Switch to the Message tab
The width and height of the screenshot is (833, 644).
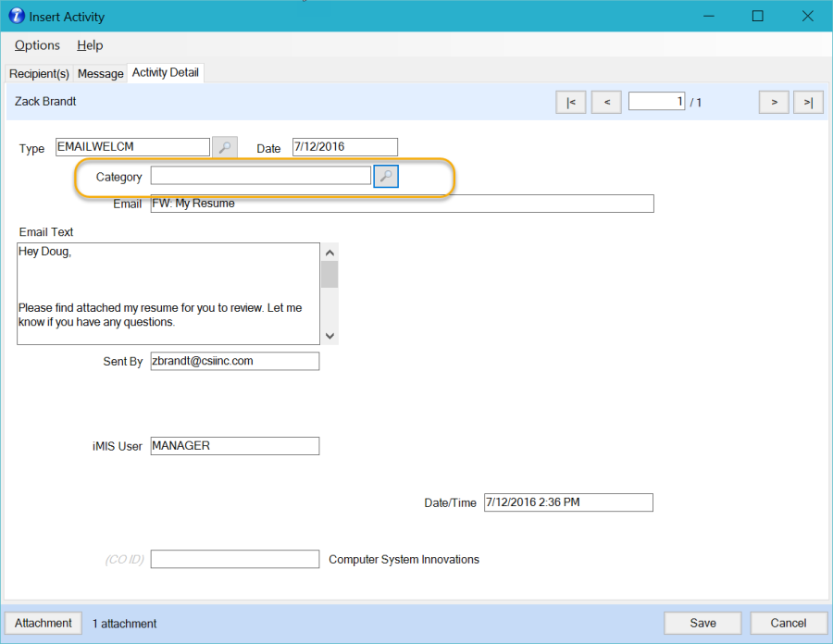(x=100, y=73)
